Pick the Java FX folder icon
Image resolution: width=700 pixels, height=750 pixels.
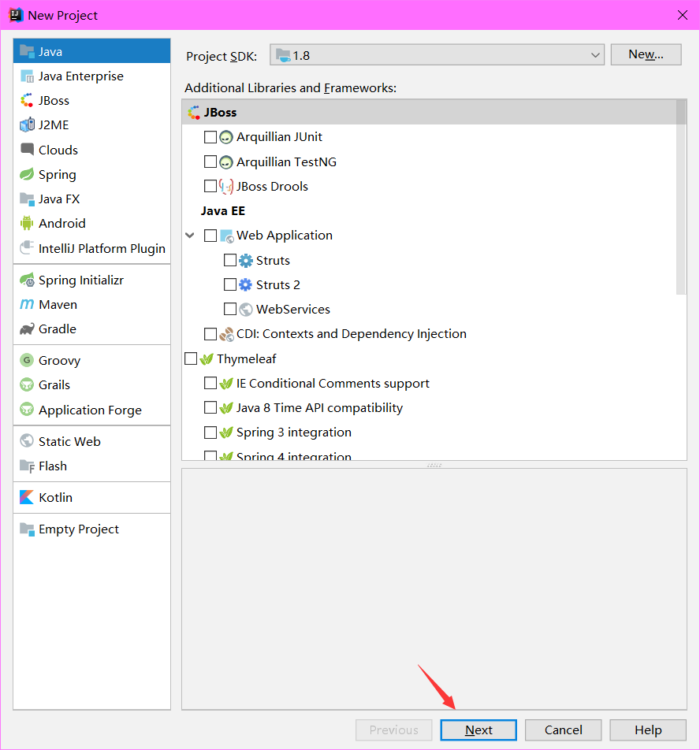tap(27, 199)
